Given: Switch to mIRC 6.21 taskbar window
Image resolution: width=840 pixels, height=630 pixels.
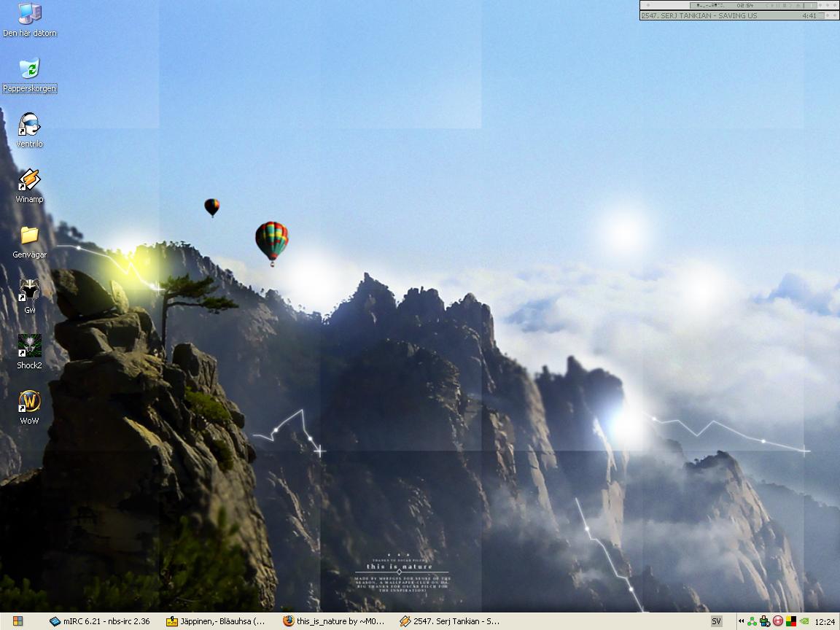Looking at the screenshot, I should tap(100, 621).
